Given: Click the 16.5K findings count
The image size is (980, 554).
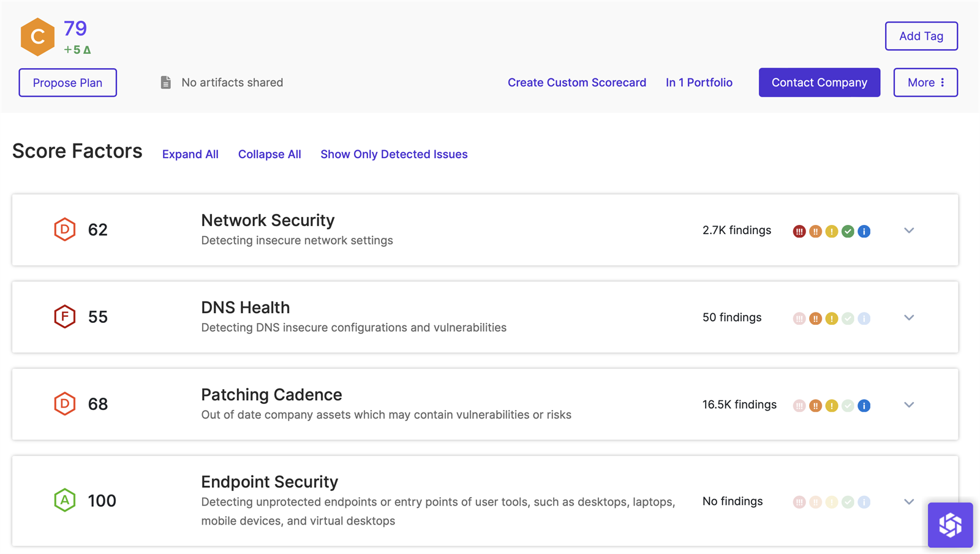Looking at the screenshot, I should pyautogui.click(x=739, y=404).
